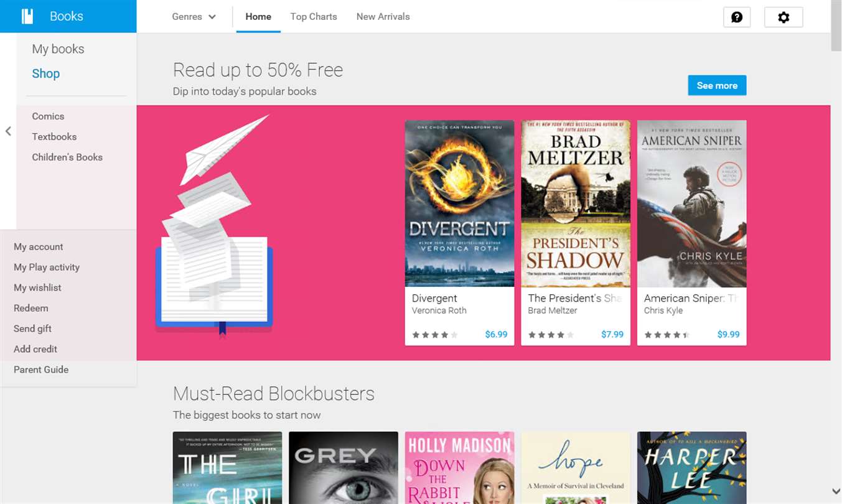Click the vertical scrollbar thumb

[836, 26]
